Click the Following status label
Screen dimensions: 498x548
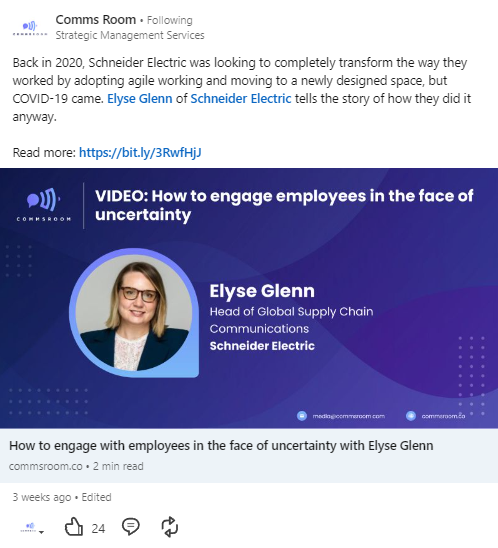point(169,21)
